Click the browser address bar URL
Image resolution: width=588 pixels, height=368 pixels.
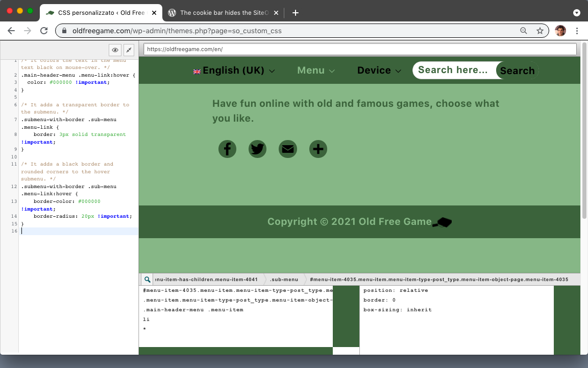tap(177, 31)
